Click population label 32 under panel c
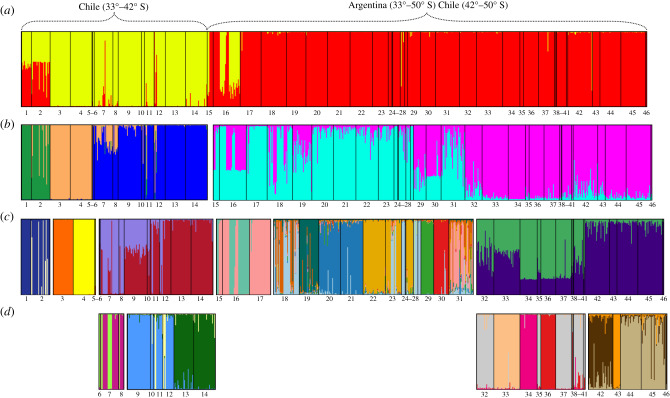Viewport: 670px width, 398px height. point(484,299)
